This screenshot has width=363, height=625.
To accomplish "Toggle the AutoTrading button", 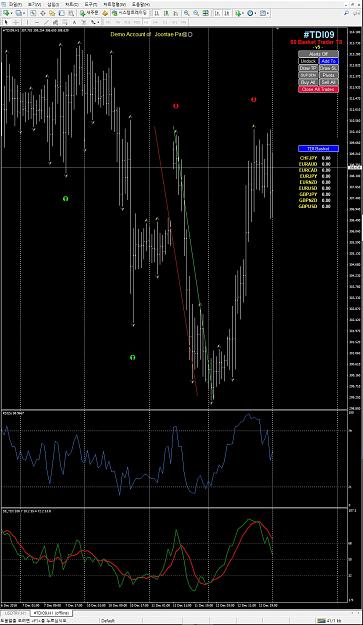I will (x=130, y=13).
